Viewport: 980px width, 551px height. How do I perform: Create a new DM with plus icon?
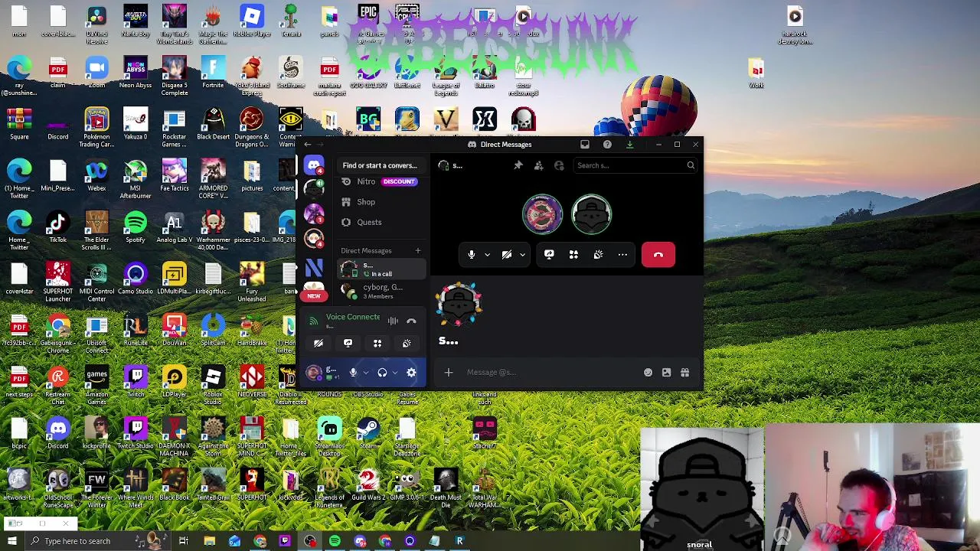pos(418,250)
